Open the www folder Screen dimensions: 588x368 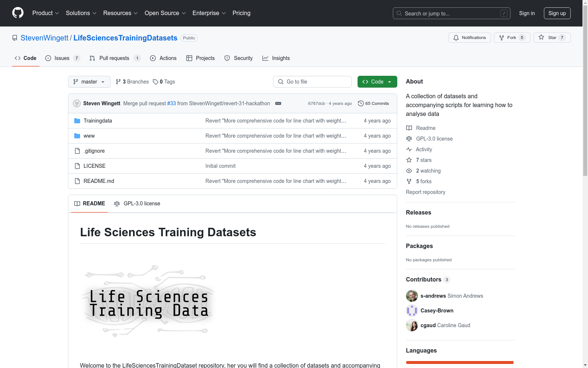89,136
